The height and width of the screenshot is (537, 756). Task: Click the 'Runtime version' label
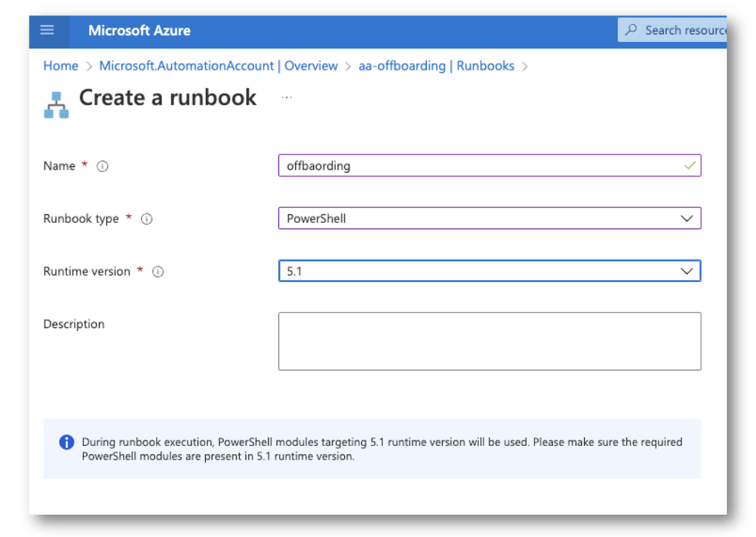click(x=87, y=271)
